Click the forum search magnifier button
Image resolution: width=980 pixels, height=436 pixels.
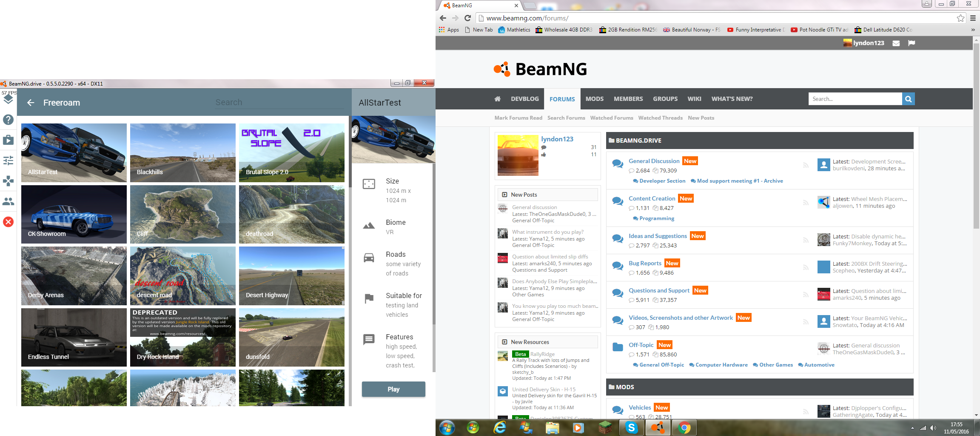(908, 99)
